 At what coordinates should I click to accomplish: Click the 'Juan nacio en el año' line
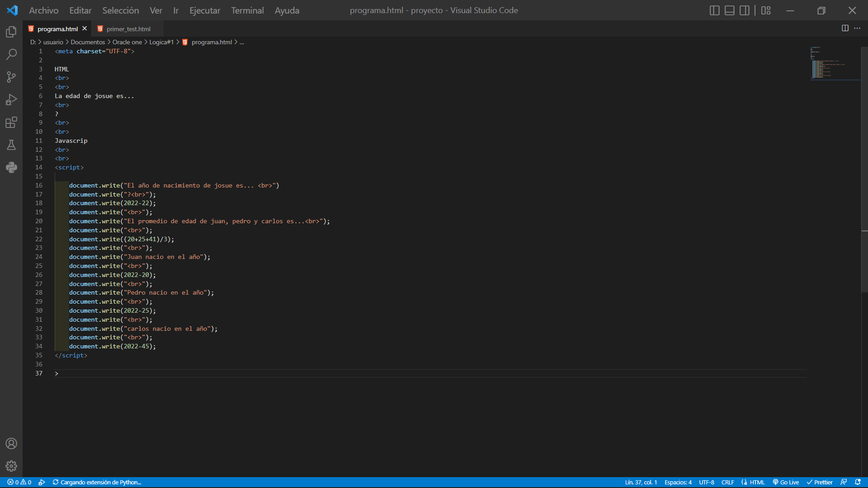coord(140,257)
